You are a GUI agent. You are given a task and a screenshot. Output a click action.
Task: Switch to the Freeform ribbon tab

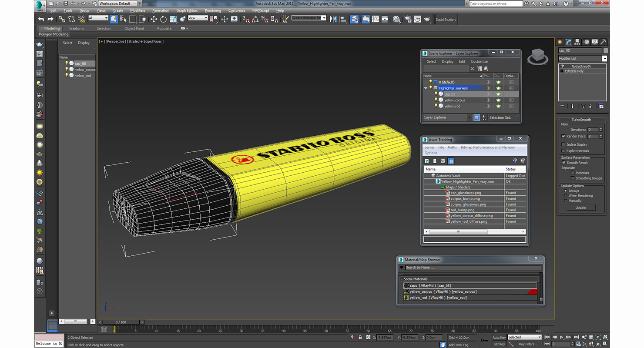pos(76,28)
